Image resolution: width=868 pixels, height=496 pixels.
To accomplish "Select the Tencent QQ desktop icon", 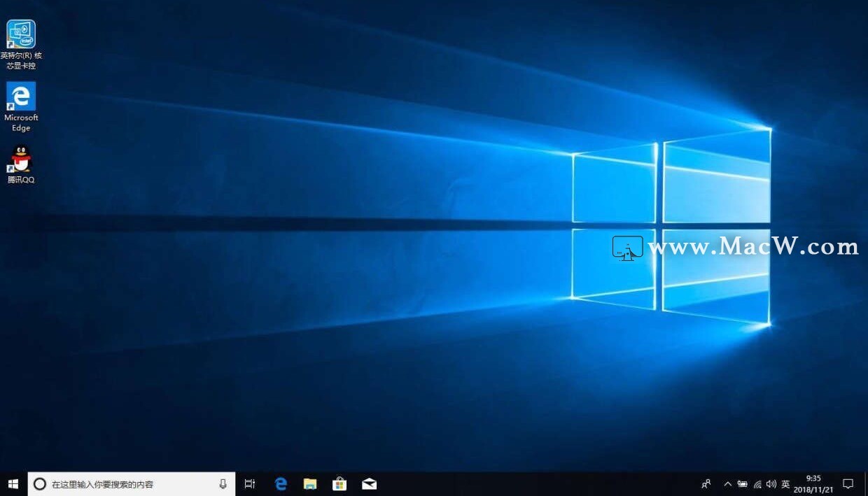I will click(21, 164).
